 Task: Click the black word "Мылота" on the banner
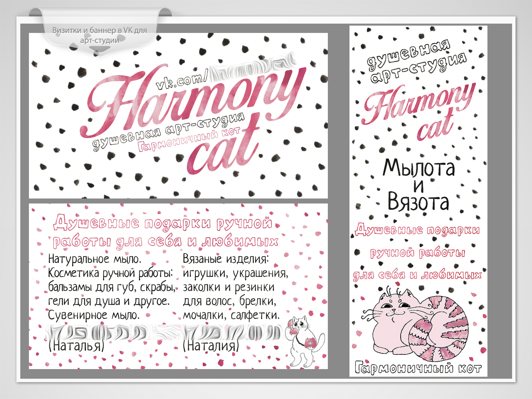pyautogui.click(x=419, y=167)
